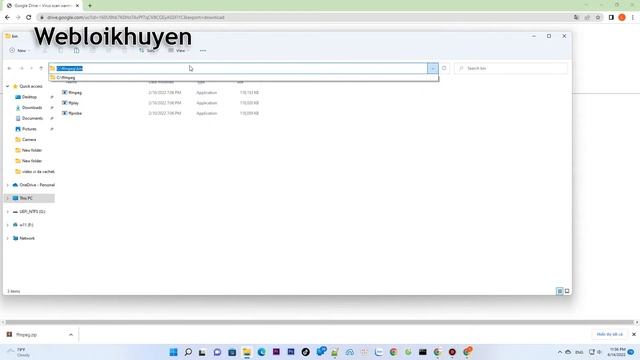
Task: Open the Chrome three-dot menu
Action: pos(633,17)
